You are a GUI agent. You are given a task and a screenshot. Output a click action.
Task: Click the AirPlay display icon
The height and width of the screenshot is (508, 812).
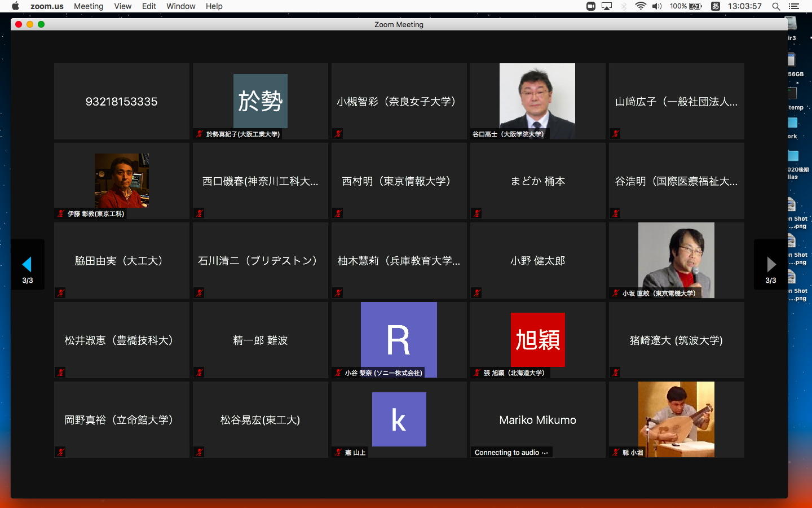click(607, 6)
